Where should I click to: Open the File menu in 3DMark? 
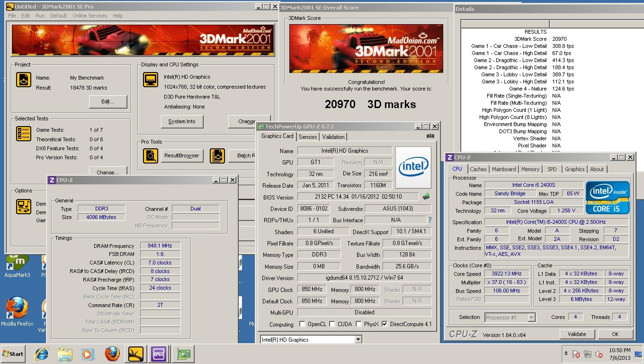[12, 16]
